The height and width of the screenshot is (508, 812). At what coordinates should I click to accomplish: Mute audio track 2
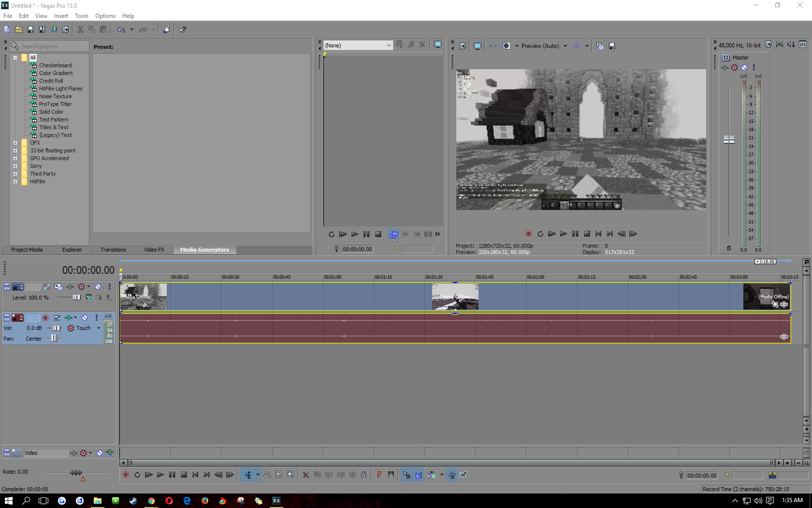[x=85, y=317]
